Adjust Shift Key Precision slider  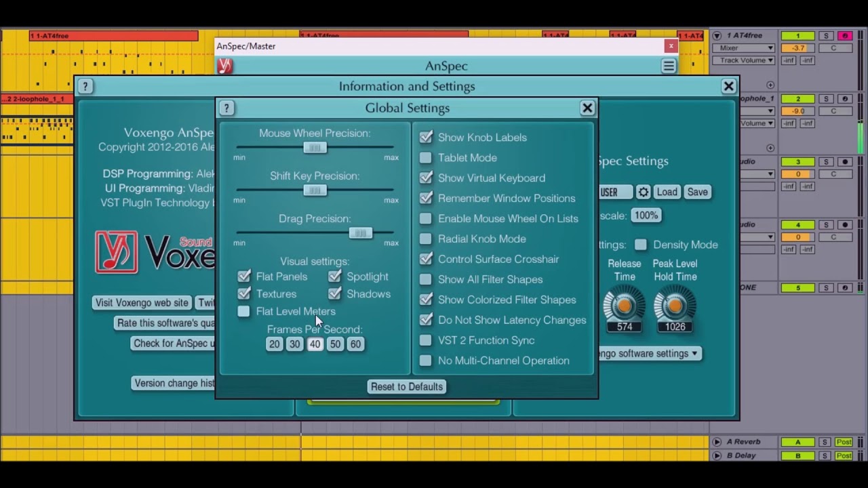pos(315,190)
